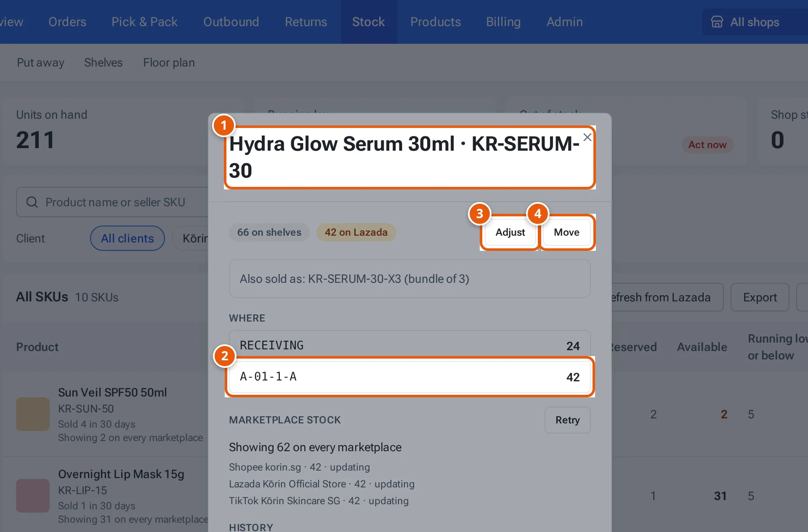
Task: Click Retry for marketplace stock
Action: (567, 420)
